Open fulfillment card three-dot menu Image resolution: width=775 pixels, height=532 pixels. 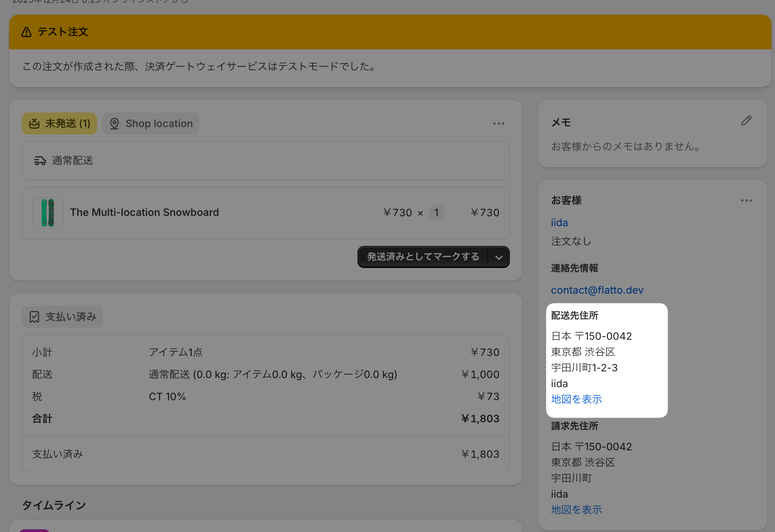pos(498,124)
